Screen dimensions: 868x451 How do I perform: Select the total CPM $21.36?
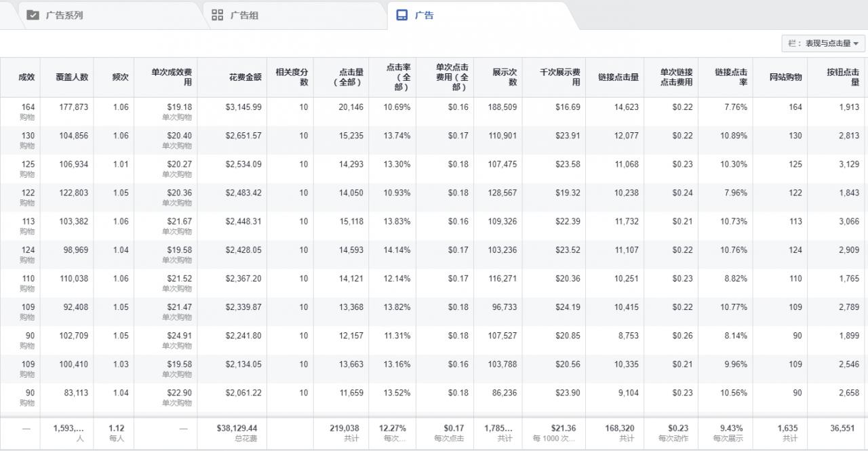pos(564,428)
